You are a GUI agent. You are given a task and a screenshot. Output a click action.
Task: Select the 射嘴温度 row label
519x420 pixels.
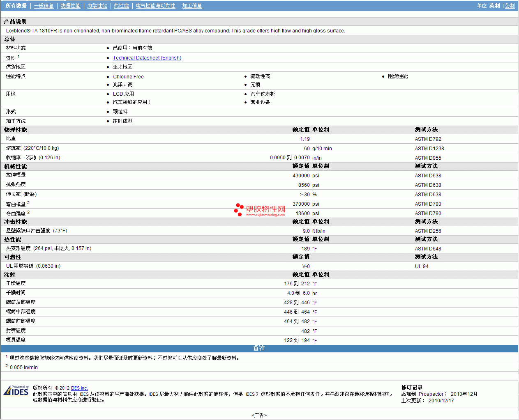click(x=16, y=330)
